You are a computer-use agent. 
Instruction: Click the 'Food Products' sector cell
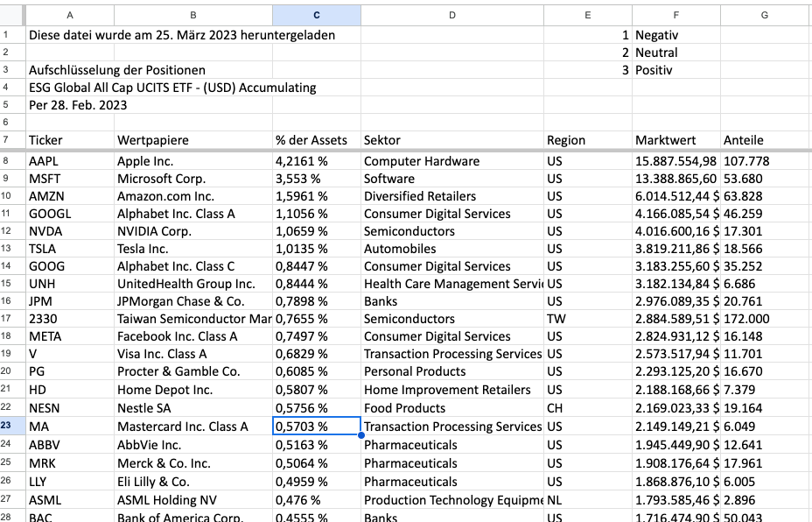tap(452, 408)
